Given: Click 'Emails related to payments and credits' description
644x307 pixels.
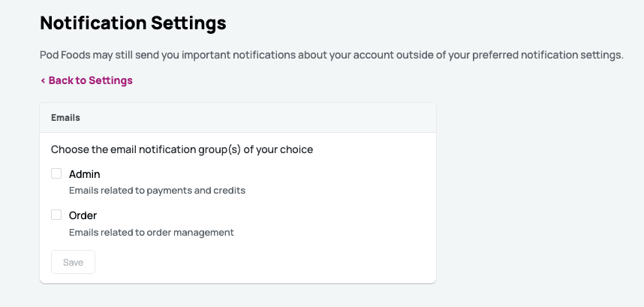Looking at the screenshot, I should 157,191.
